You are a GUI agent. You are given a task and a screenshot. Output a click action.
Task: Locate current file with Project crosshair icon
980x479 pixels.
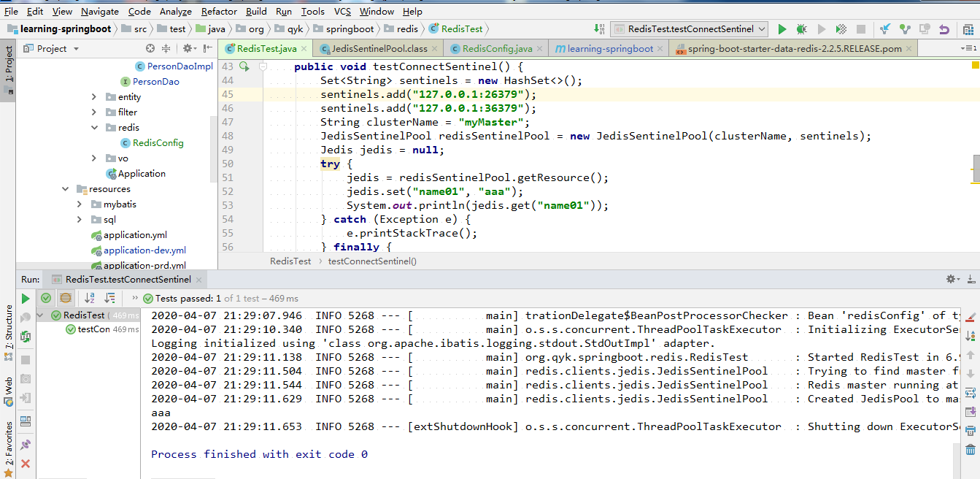[150, 48]
